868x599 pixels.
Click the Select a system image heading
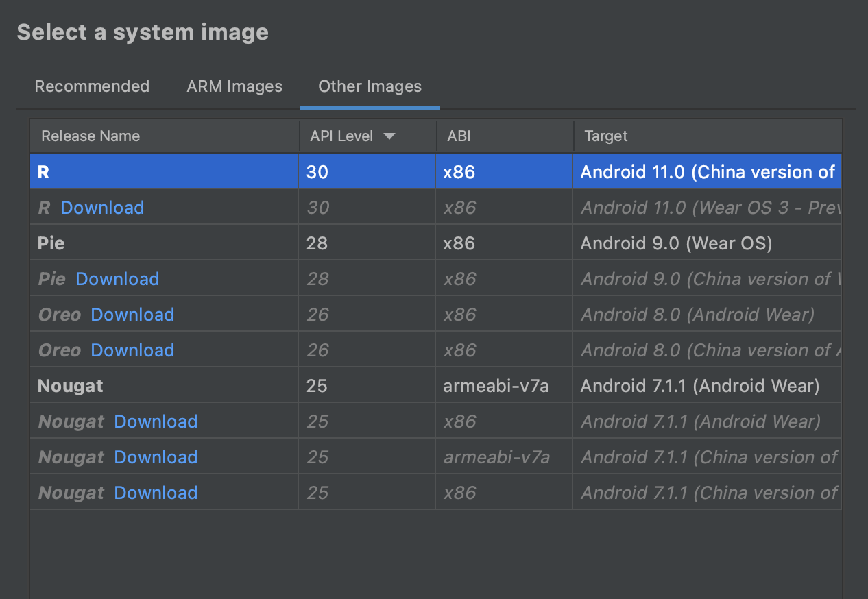(143, 32)
